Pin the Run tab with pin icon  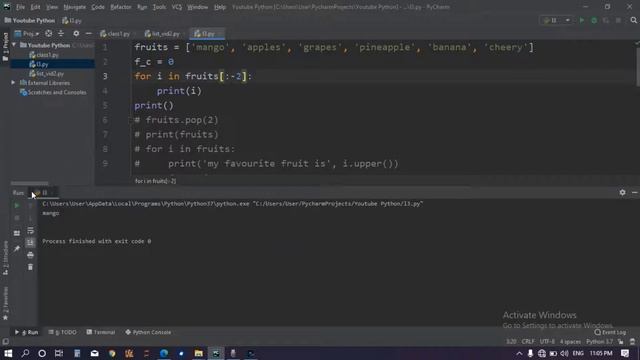coord(17,249)
